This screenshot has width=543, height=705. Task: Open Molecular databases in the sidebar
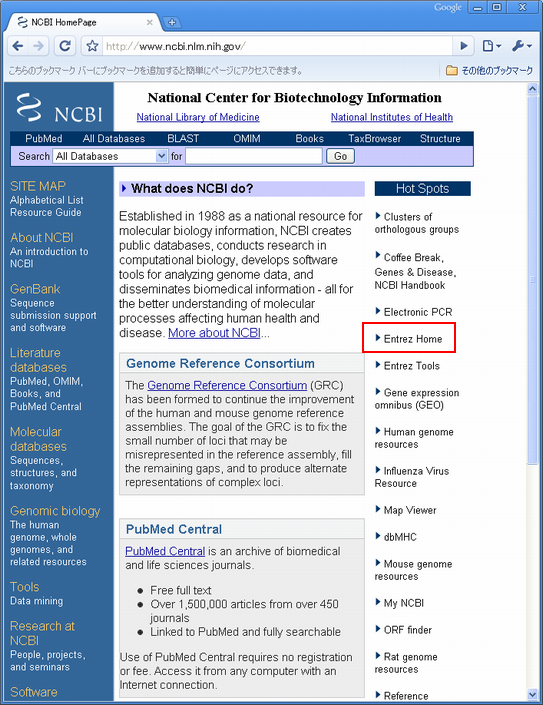tap(38, 439)
